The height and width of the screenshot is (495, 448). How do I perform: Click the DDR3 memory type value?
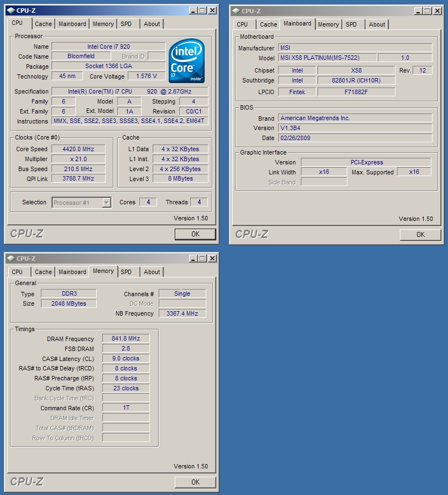tap(69, 293)
